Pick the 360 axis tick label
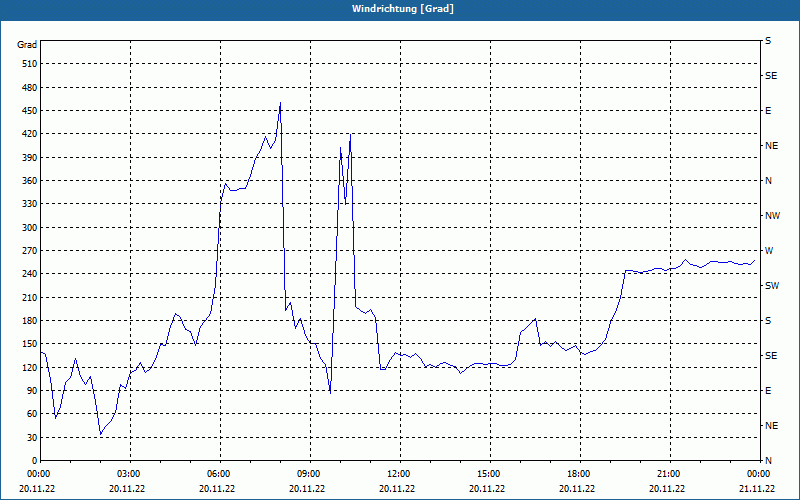The width and height of the screenshot is (800, 500). click(x=30, y=181)
